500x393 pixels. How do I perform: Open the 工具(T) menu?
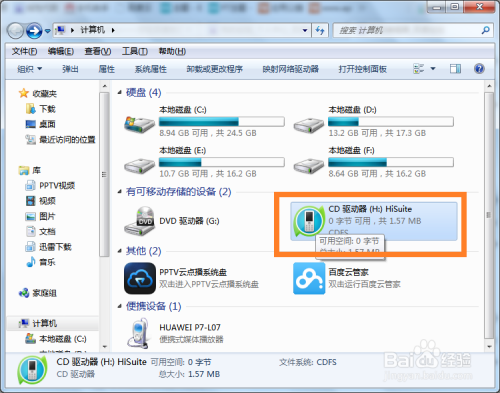[135, 51]
